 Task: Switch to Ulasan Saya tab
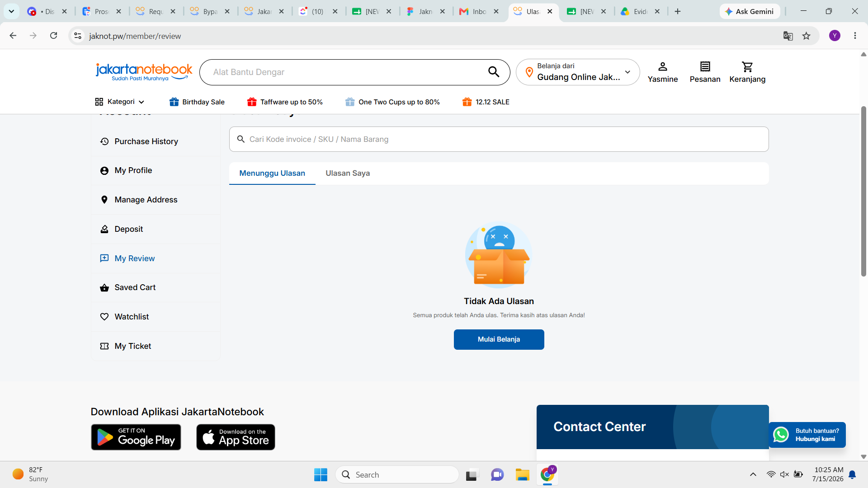click(348, 174)
